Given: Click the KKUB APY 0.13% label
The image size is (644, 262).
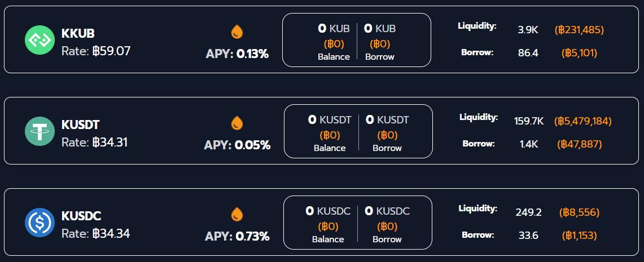Looking at the screenshot, I should point(237,54).
